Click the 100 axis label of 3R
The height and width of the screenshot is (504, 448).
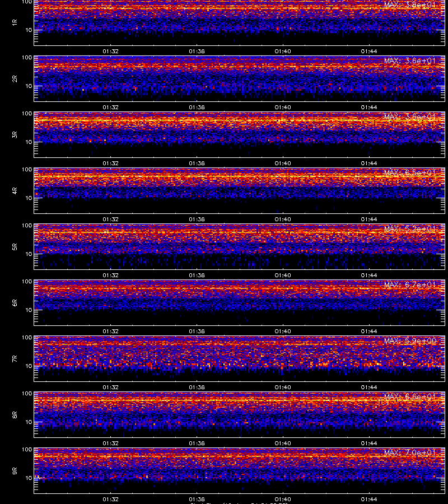pos(27,114)
